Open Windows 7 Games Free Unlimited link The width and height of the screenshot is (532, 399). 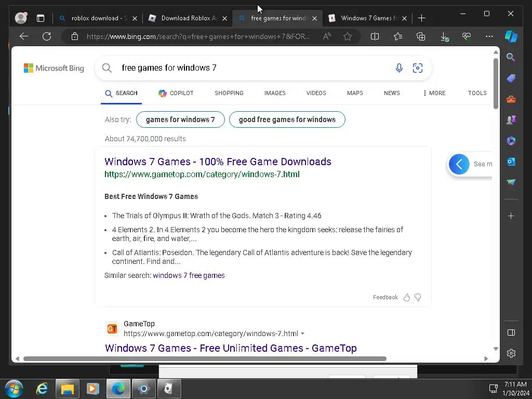coord(231,348)
